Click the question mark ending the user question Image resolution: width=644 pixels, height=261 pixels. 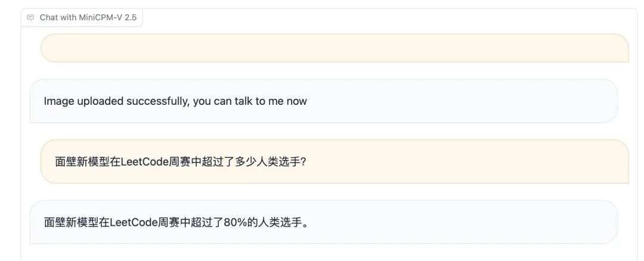click(x=303, y=161)
